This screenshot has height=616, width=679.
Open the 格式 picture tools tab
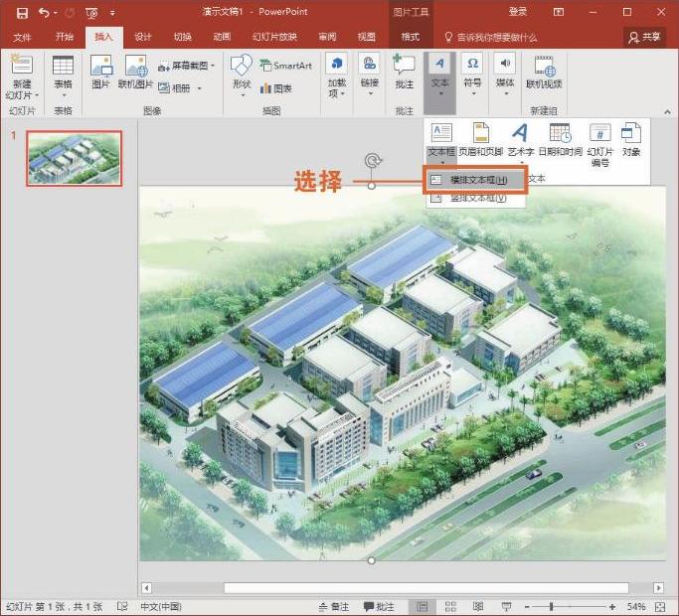[411, 37]
